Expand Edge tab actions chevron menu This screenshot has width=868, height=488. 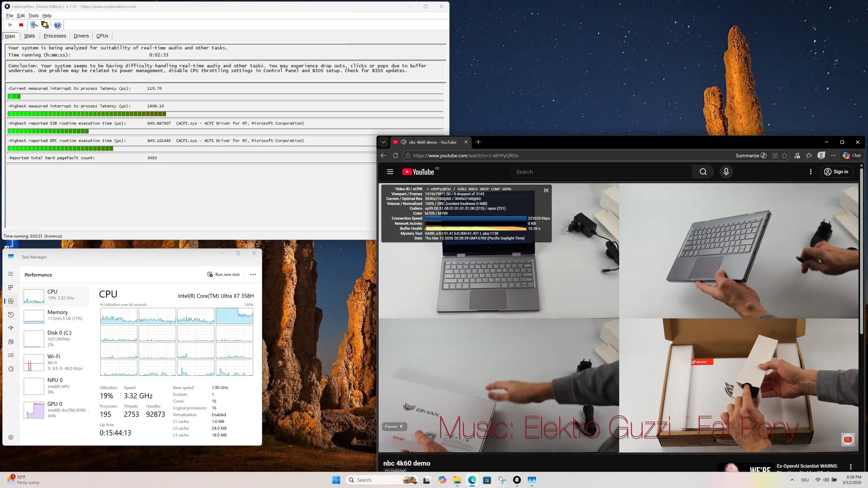[383, 142]
